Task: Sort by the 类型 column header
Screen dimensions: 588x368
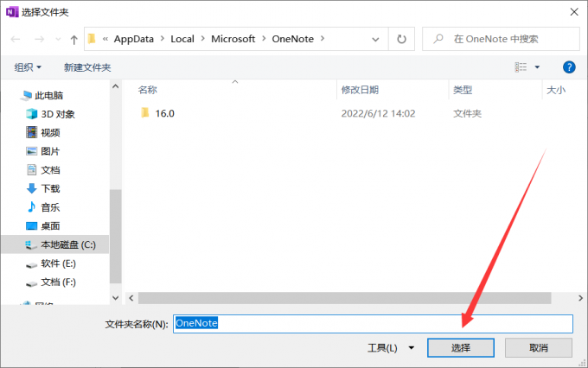Action: [x=463, y=90]
